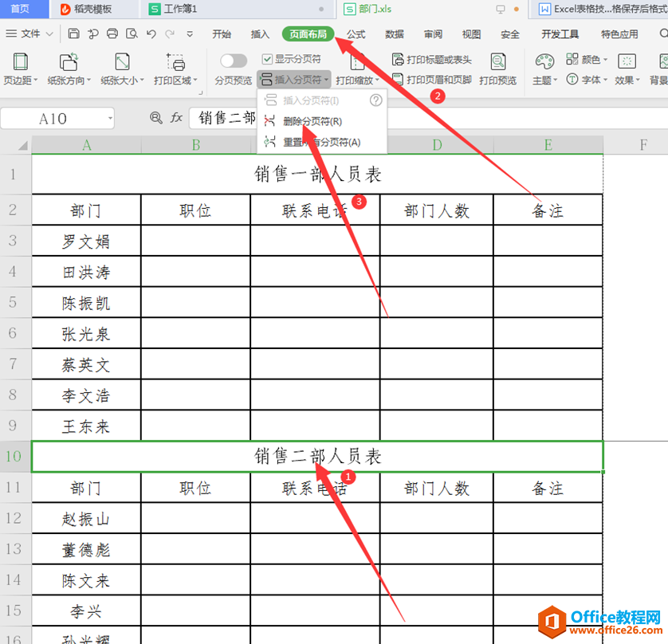Open the 颜色 theme colors menu
Screen dimensions: 668x644
click(x=587, y=59)
